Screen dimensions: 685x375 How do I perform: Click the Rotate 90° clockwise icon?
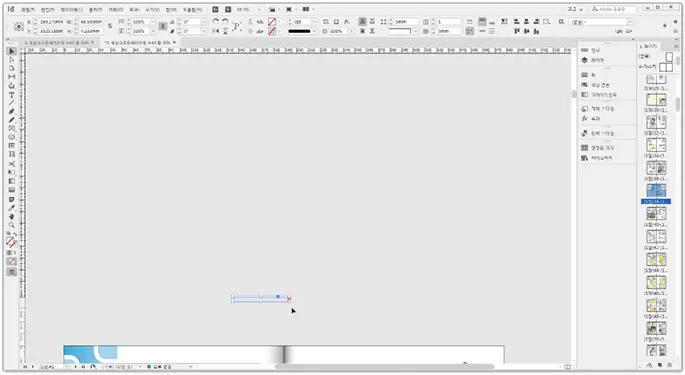(215, 21)
